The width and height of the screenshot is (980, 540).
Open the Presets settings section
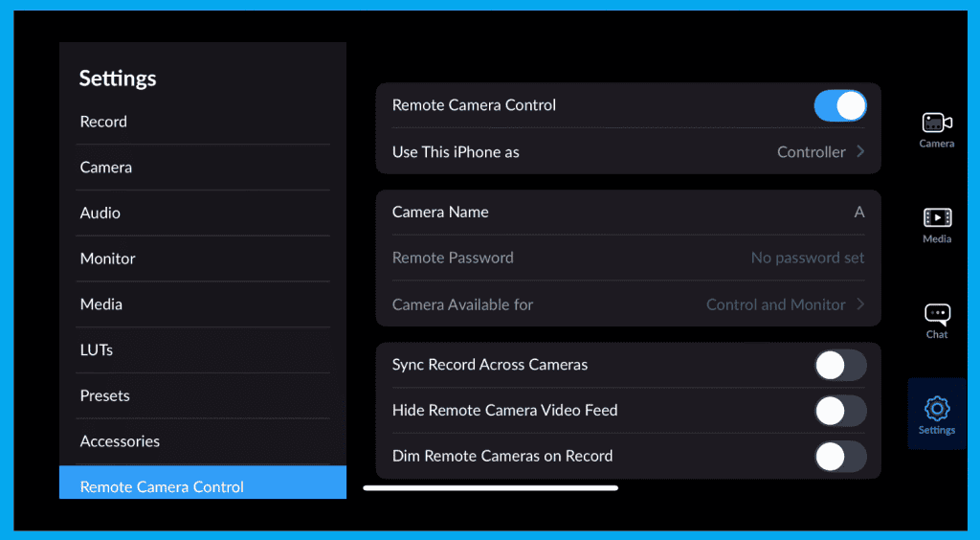tap(104, 395)
